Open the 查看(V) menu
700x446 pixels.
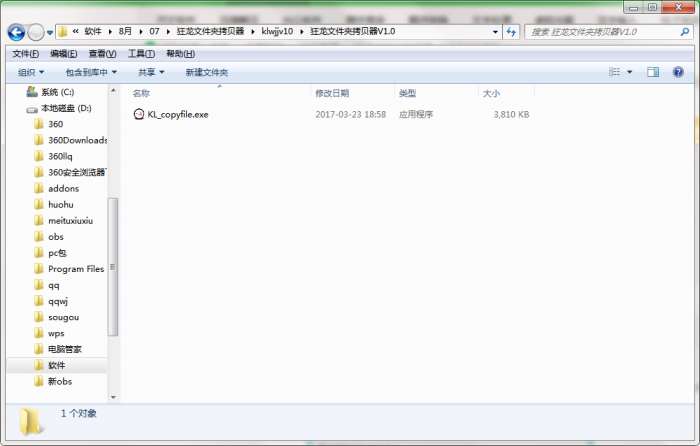(102, 54)
